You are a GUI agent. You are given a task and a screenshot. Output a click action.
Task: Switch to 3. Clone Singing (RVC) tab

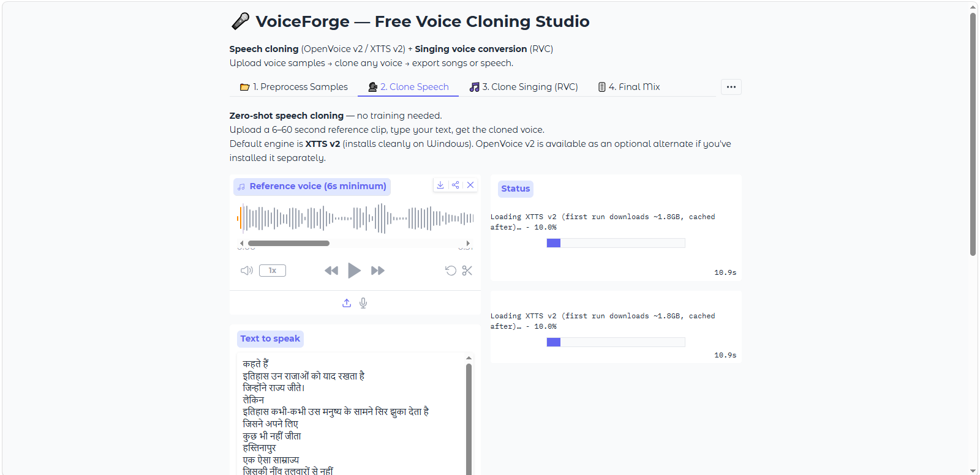point(524,87)
